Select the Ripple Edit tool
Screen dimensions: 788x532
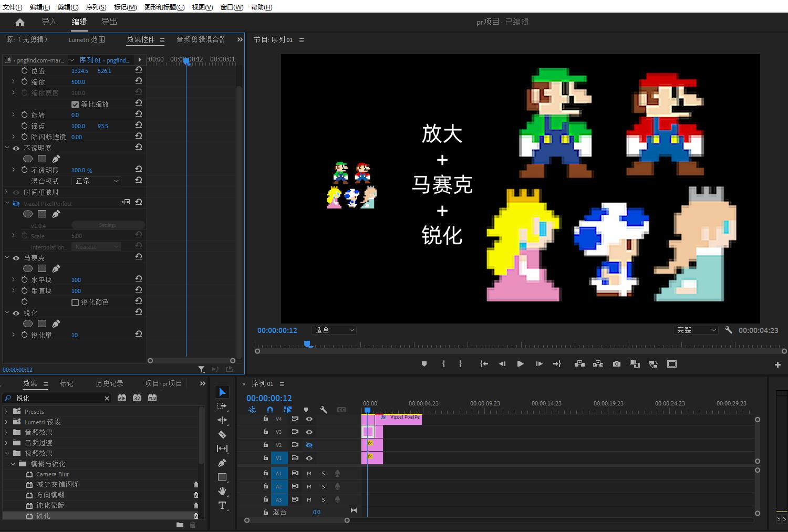(222, 420)
